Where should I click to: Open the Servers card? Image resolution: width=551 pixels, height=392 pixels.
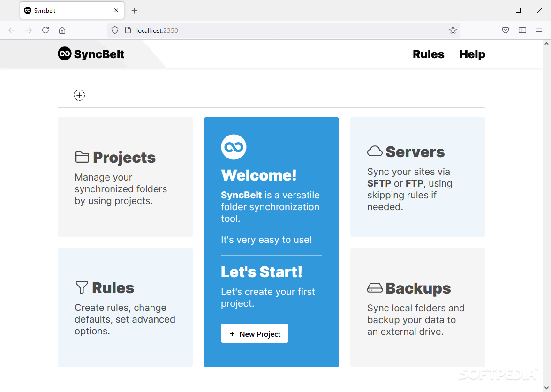pos(418,177)
